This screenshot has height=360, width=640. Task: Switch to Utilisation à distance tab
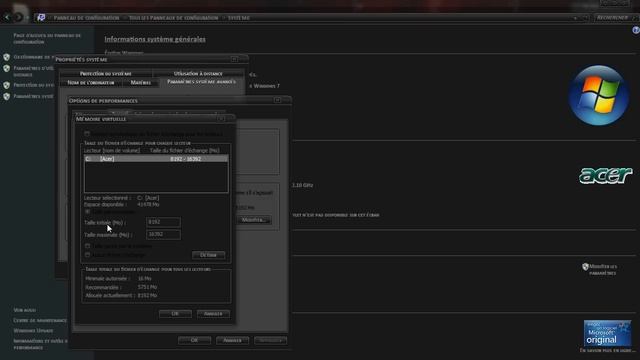coord(198,73)
